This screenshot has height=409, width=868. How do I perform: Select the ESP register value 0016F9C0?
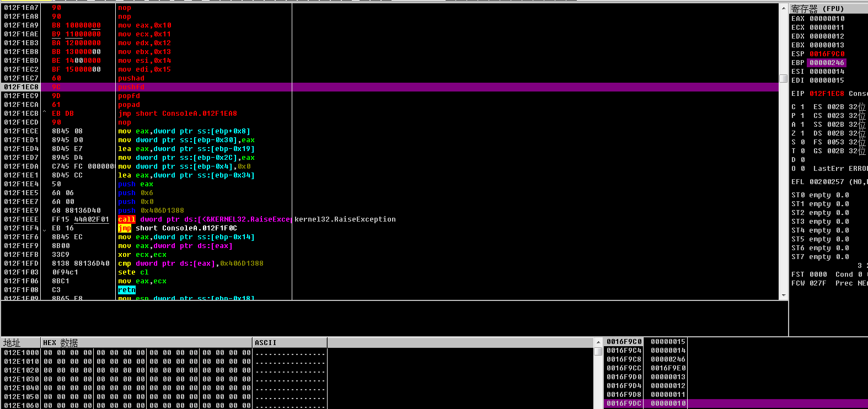827,54
